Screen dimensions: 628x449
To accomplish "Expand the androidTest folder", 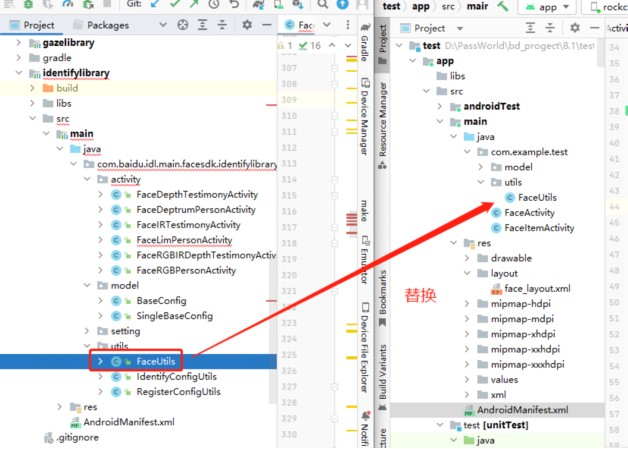I will click(x=440, y=106).
